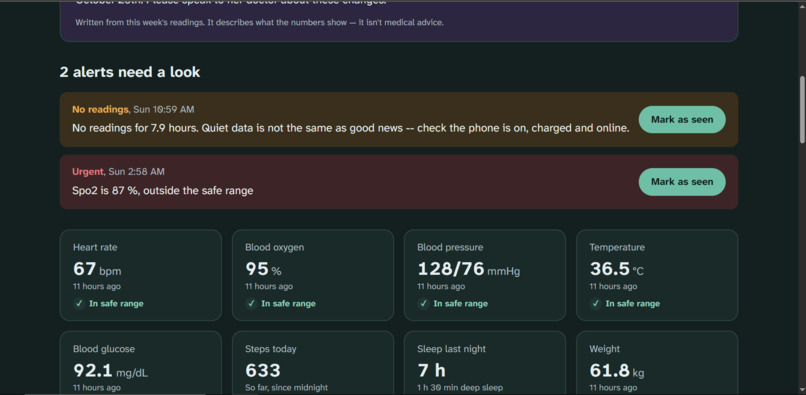Click the '7 h' sleep value
Image resolution: width=806 pixels, height=395 pixels.
[431, 371]
